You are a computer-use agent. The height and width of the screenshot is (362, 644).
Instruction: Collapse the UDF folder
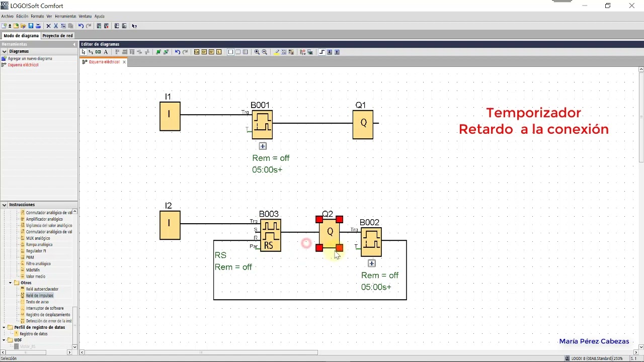pyautogui.click(x=4, y=340)
